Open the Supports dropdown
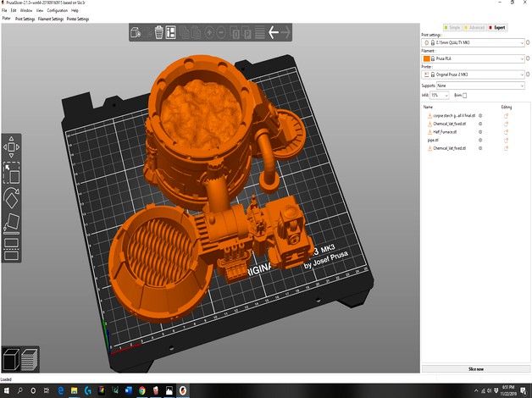Screen dimensions: 532x398 pyautogui.click(x=480, y=86)
